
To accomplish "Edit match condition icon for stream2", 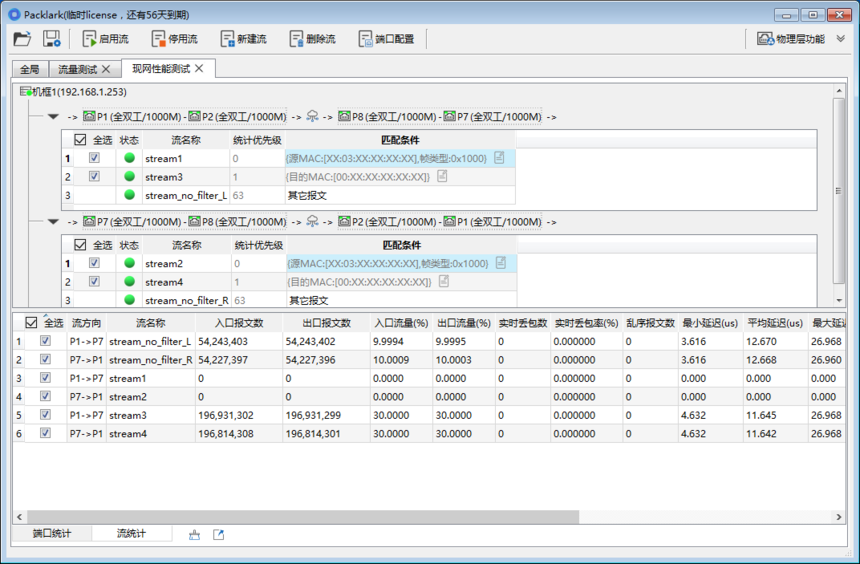I will 501,263.
